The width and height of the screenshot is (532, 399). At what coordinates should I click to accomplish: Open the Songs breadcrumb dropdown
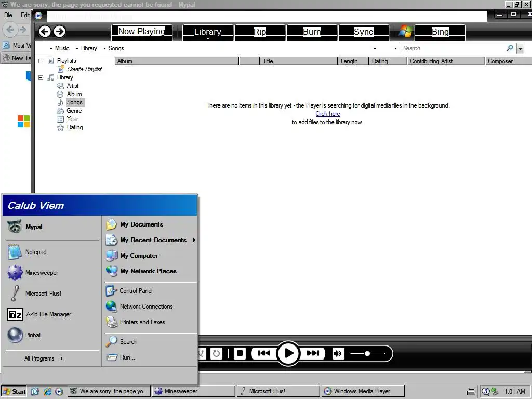pyautogui.click(x=104, y=48)
